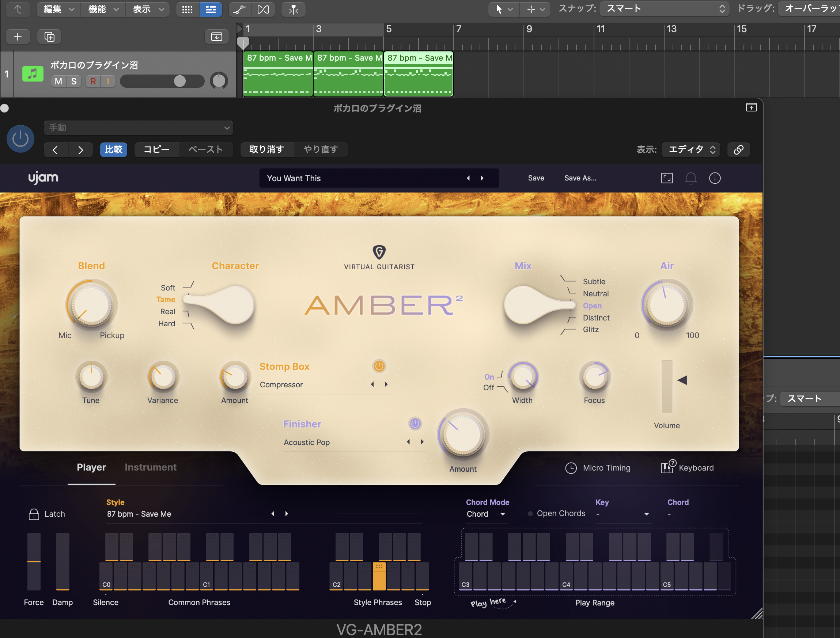Select the list view icon
The width and height of the screenshot is (840, 638).
pos(211,10)
